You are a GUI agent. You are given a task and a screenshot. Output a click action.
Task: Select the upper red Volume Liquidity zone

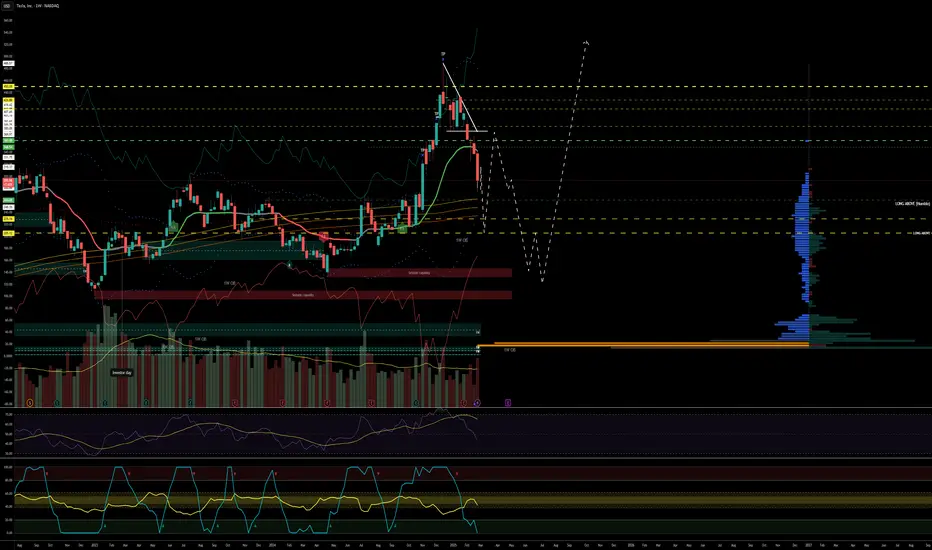(419, 273)
